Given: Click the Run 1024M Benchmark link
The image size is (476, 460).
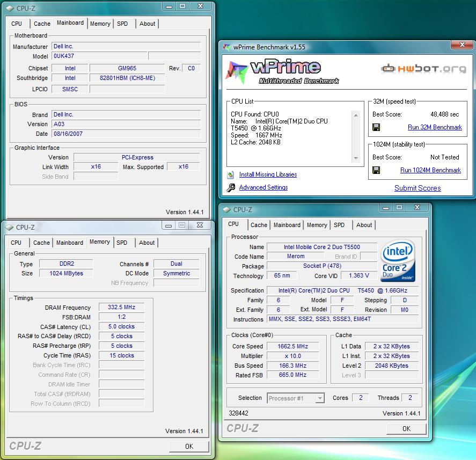Looking at the screenshot, I should (x=430, y=170).
